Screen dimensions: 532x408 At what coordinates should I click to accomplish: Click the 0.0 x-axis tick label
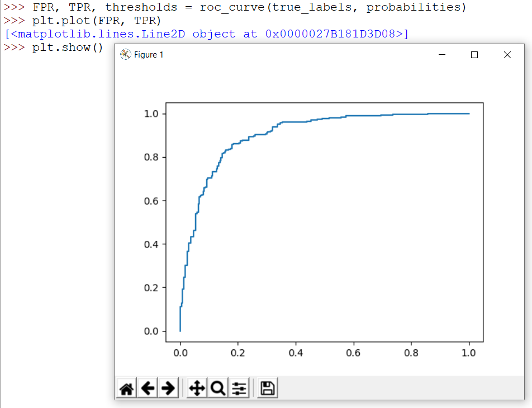pyautogui.click(x=180, y=353)
